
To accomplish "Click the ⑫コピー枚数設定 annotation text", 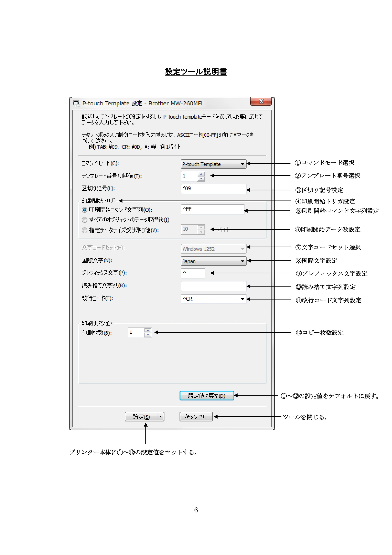I will tap(320, 333).
